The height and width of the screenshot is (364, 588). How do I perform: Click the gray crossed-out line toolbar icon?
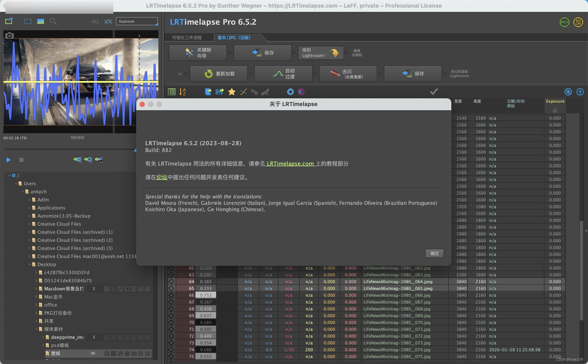254,92
